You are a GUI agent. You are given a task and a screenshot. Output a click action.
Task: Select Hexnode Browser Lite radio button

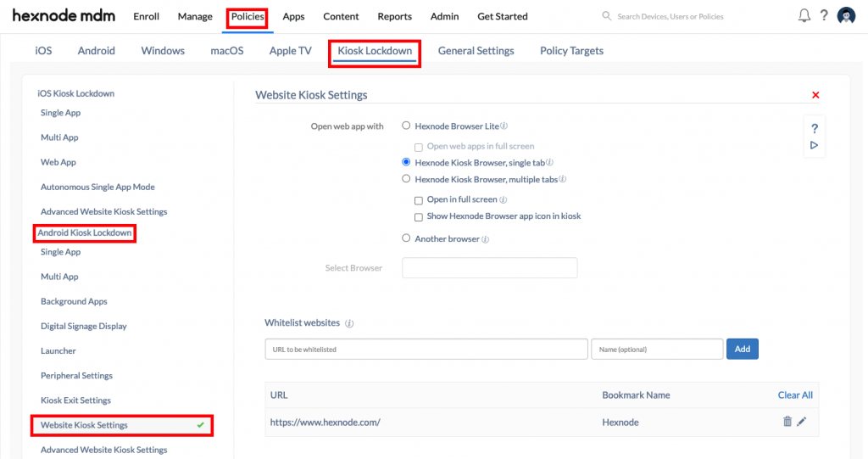406,126
